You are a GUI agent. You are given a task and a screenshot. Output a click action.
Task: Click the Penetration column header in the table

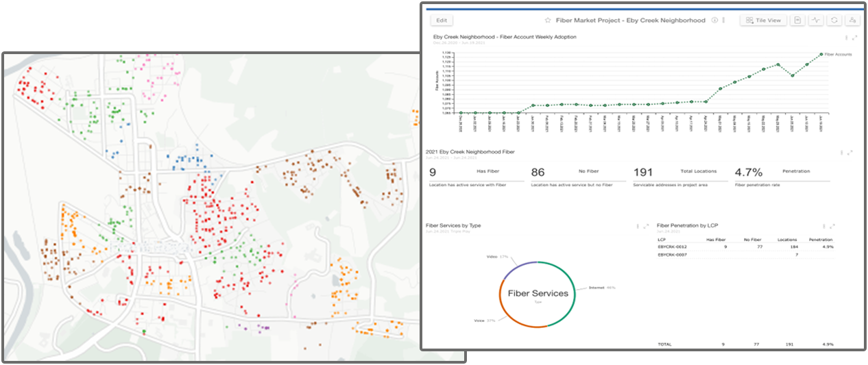pos(821,240)
